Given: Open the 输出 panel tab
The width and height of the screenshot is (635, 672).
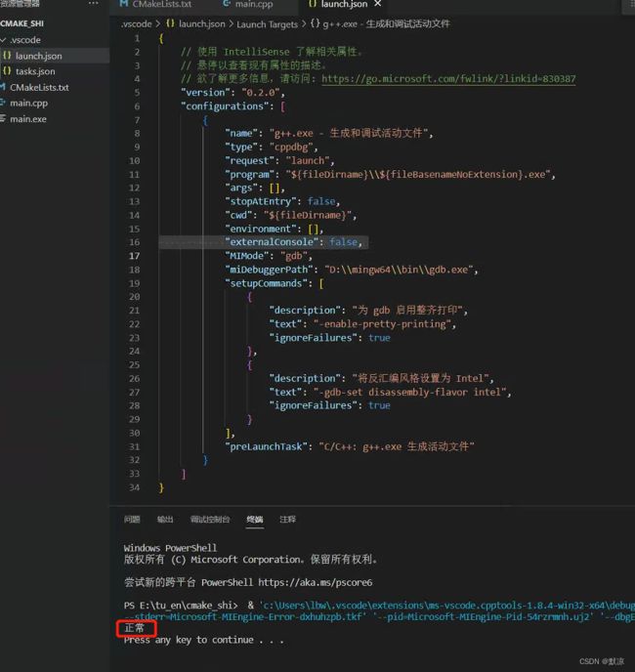Looking at the screenshot, I should [165, 520].
